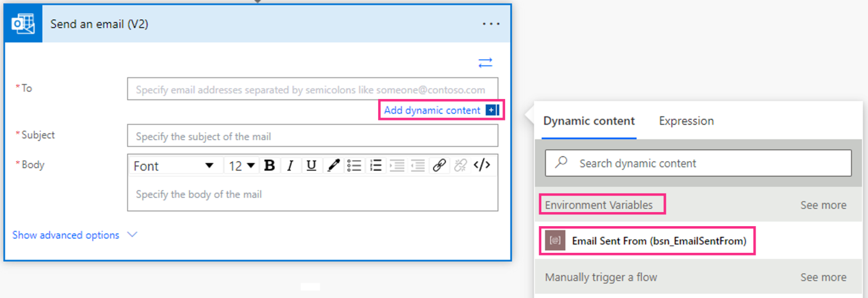Toggle bold formatting in the Body toolbar
Image resolution: width=868 pixels, height=298 pixels.
270,166
